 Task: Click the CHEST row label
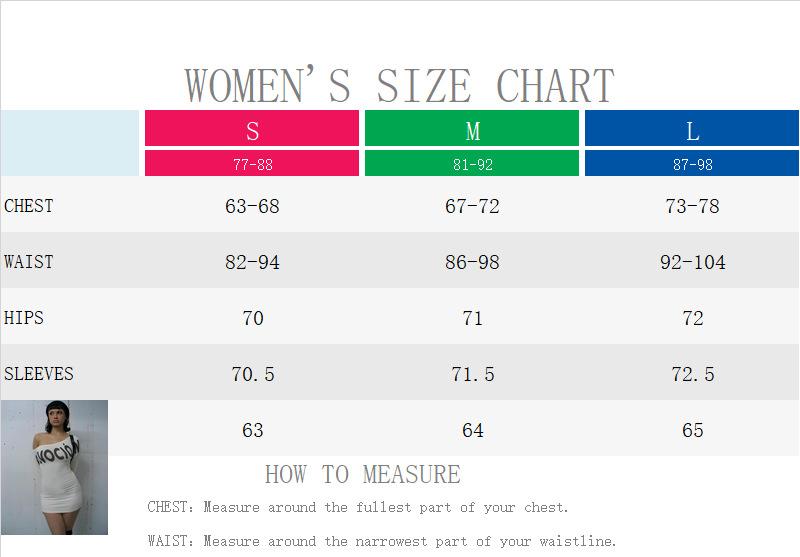pyautogui.click(x=29, y=206)
